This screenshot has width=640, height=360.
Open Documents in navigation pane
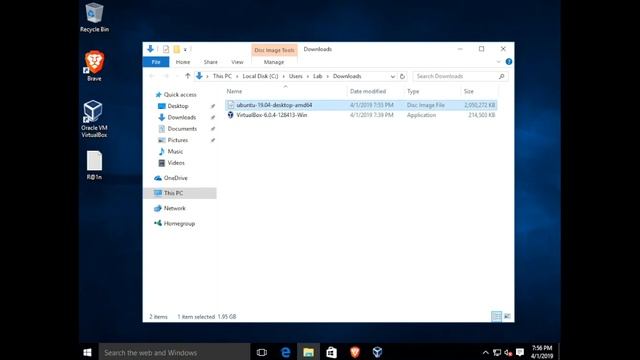click(182, 129)
